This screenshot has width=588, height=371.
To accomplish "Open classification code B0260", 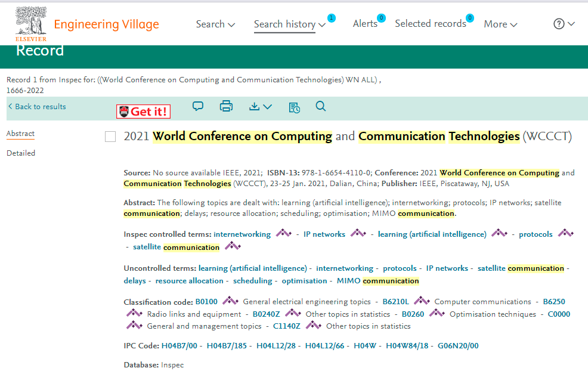I will (413, 314).
